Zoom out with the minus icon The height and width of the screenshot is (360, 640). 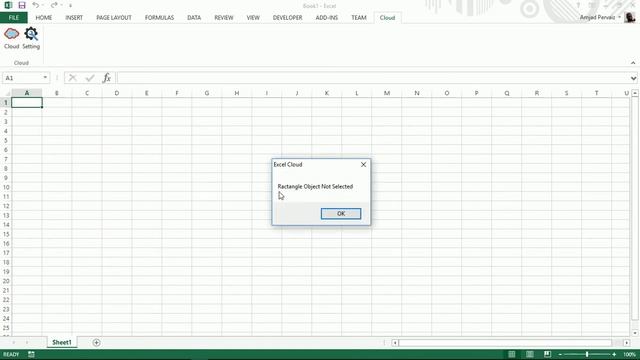click(560, 355)
